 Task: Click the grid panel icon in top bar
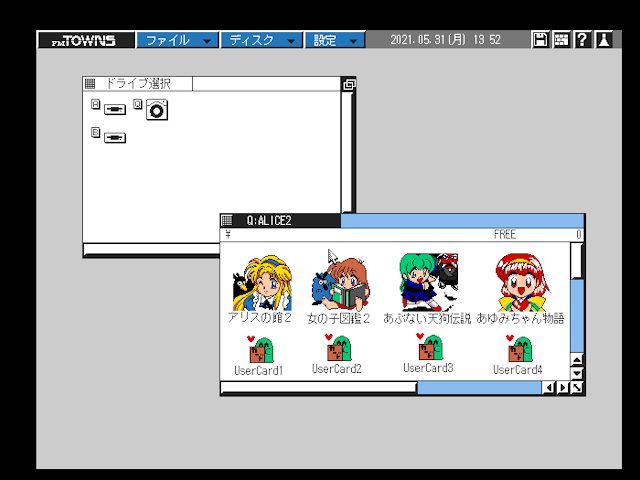pos(561,40)
